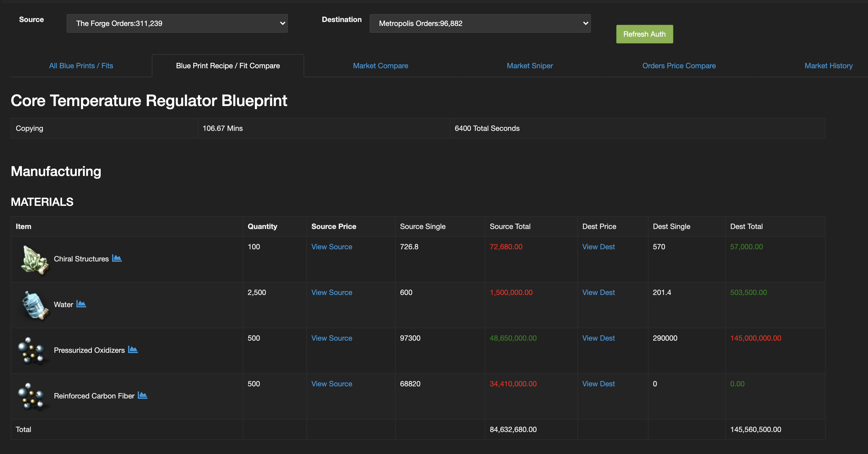The image size is (868, 454).
Task: View Source for Chiral Structures
Action: (332, 247)
